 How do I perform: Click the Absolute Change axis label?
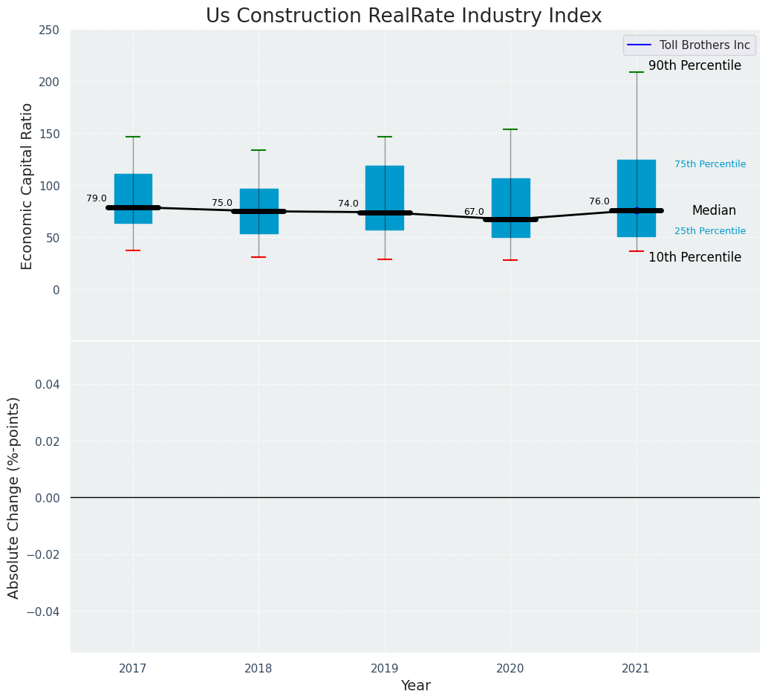click(x=13, y=498)
